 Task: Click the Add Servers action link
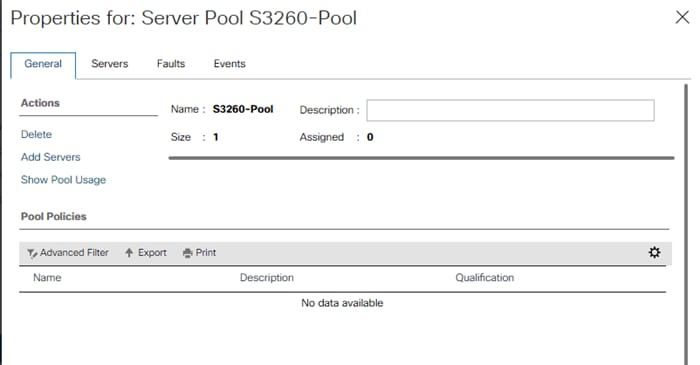(50, 157)
